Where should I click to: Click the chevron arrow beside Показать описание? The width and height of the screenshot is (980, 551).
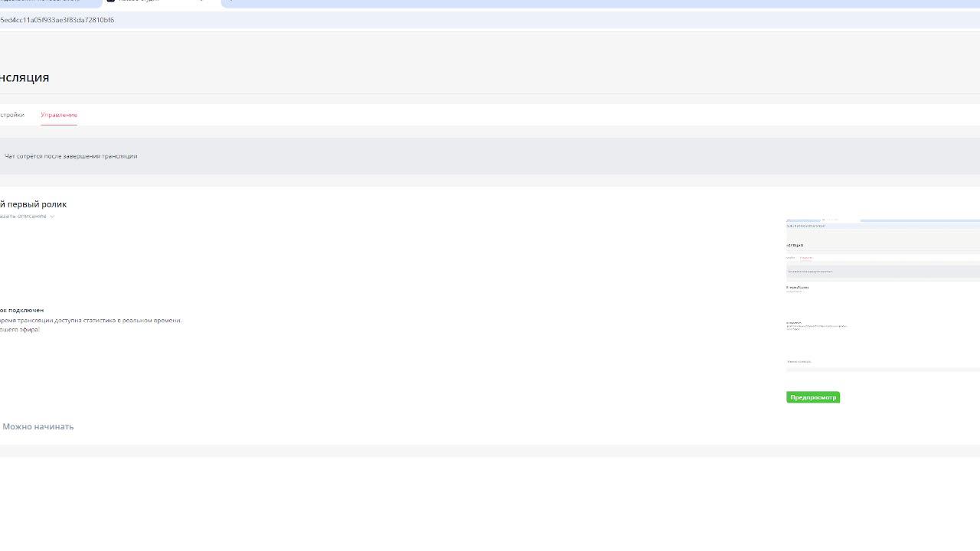[52, 217]
